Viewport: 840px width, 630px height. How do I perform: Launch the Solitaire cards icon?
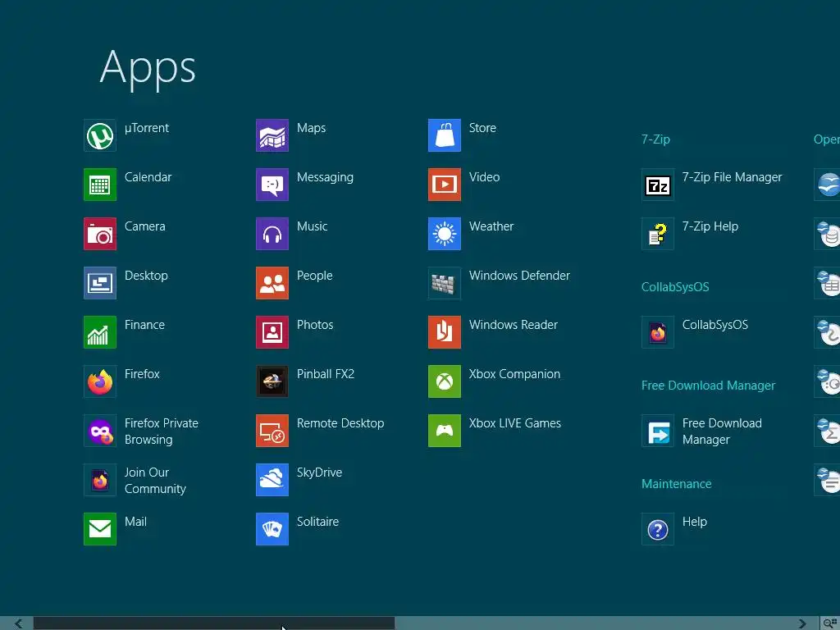(x=272, y=529)
